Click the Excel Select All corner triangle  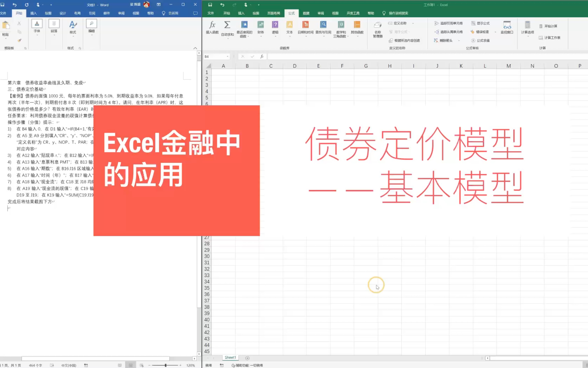tap(208, 66)
